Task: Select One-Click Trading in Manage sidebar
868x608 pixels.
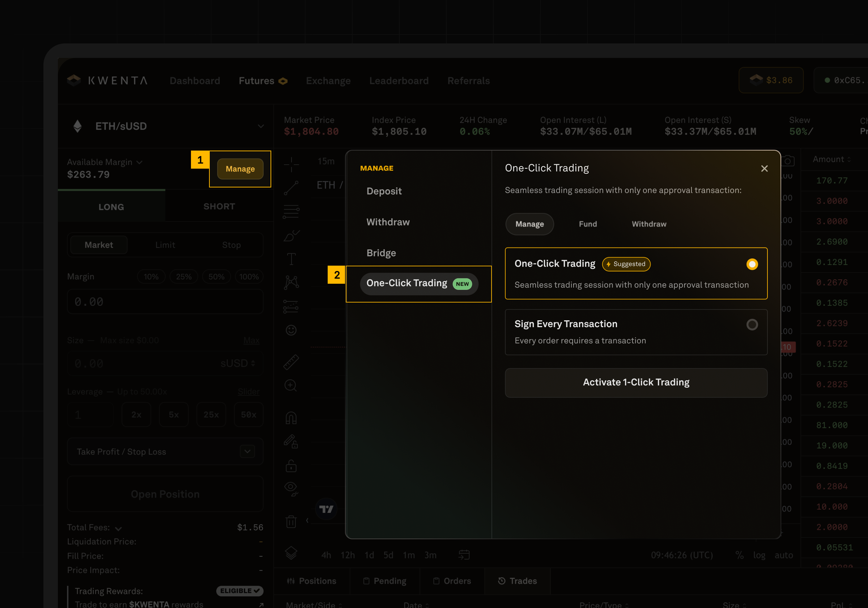Action: coord(419,284)
